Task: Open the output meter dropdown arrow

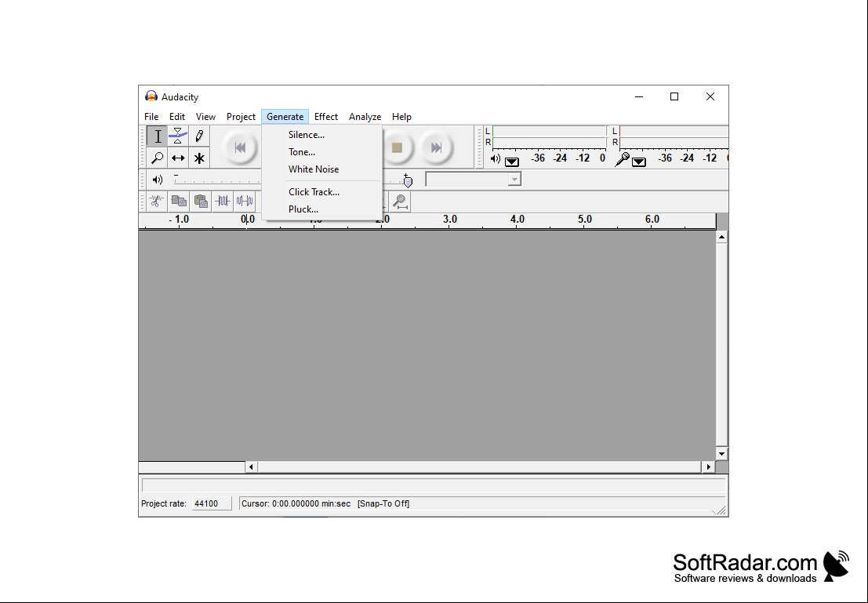Action: tap(512, 162)
